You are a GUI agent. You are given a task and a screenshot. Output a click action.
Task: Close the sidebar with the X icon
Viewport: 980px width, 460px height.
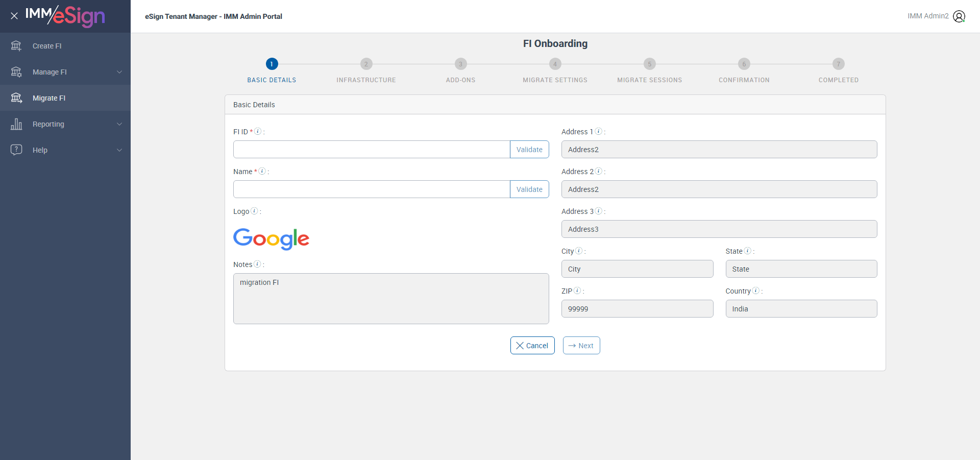click(x=14, y=16)
